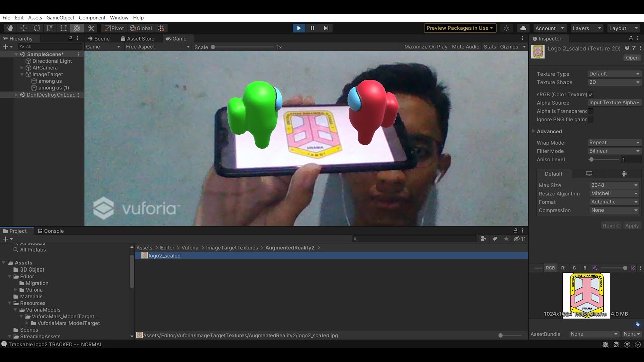Toggle Mute Audio
This screenshot has width=644, height=362.
[466, 47]
